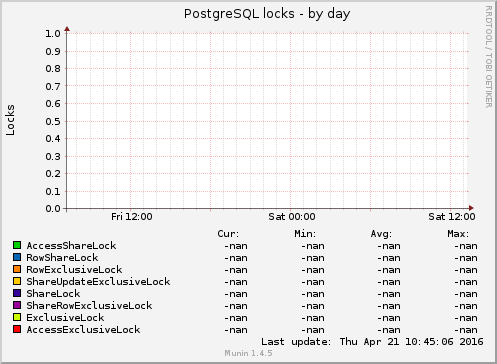Click the Sat 00:00 x-axis label

coord(292,217)
